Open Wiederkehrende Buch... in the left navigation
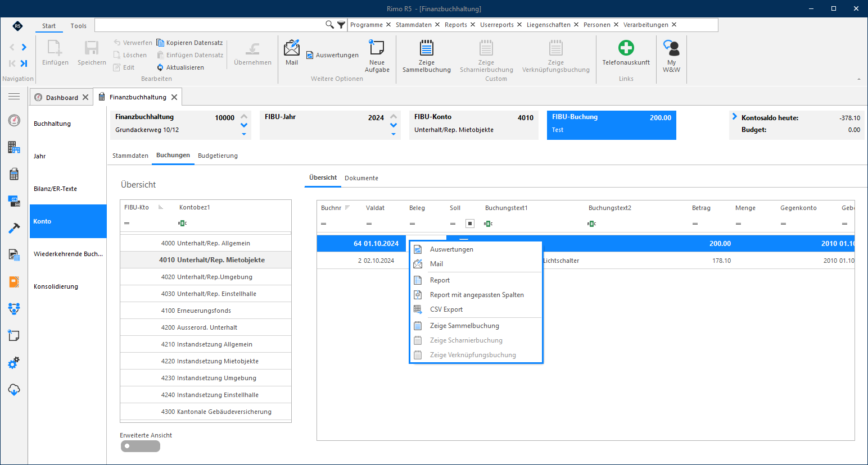The height and width of the screenshot is (465, 868). 68,254
